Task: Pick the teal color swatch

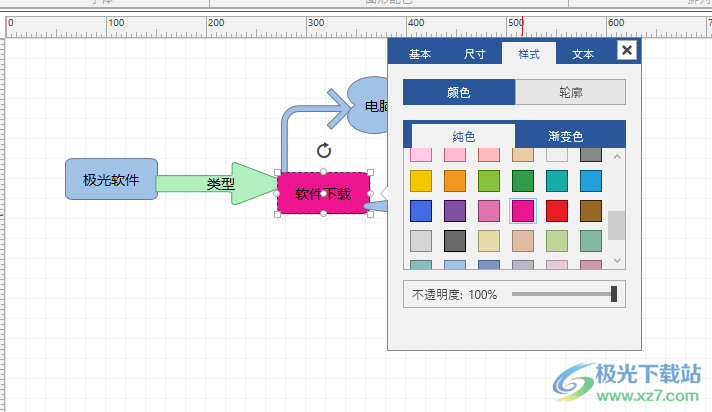Action: click(557, 181)
